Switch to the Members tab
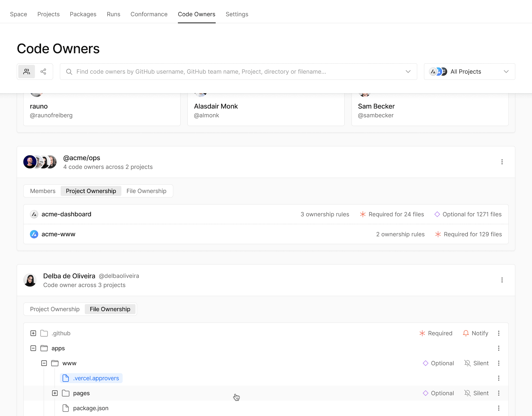Screen dimensions: 532x416 click(x=42, y=191)
